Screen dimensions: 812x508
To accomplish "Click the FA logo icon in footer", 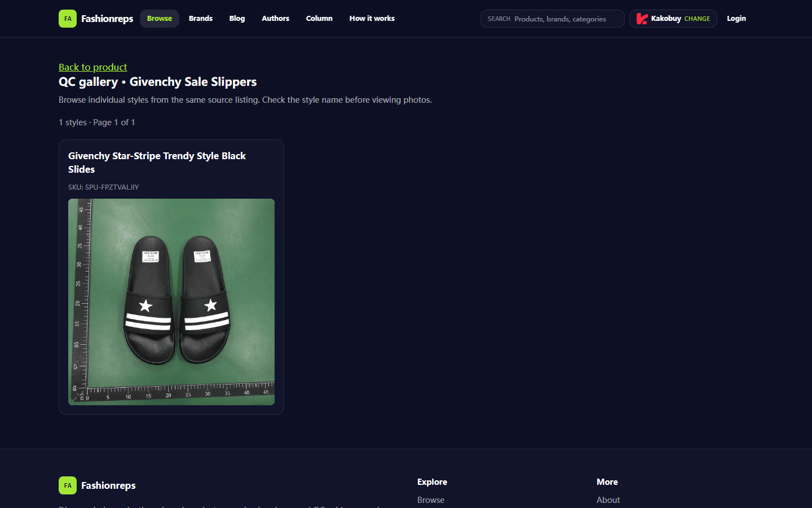I will tap(68, 485).
